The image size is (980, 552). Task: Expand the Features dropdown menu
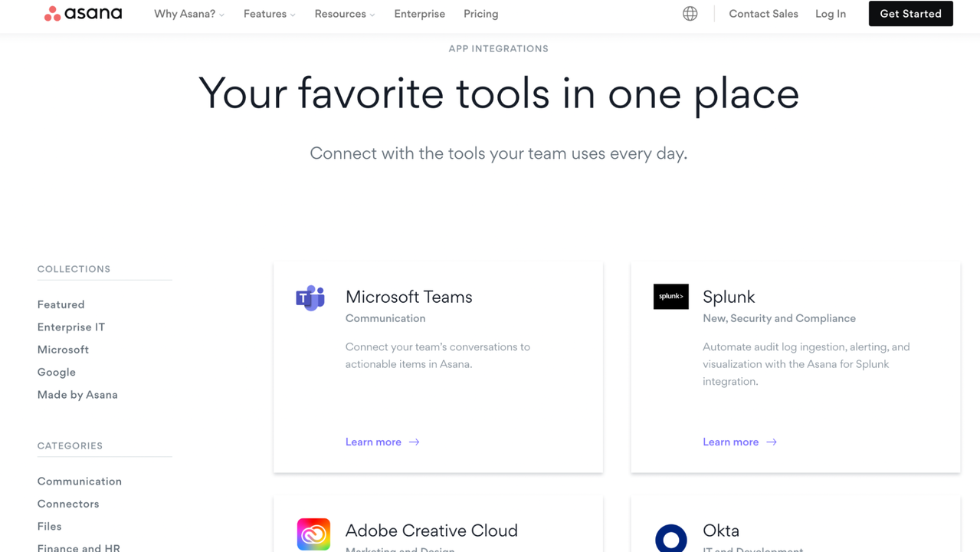coord(269,14)
